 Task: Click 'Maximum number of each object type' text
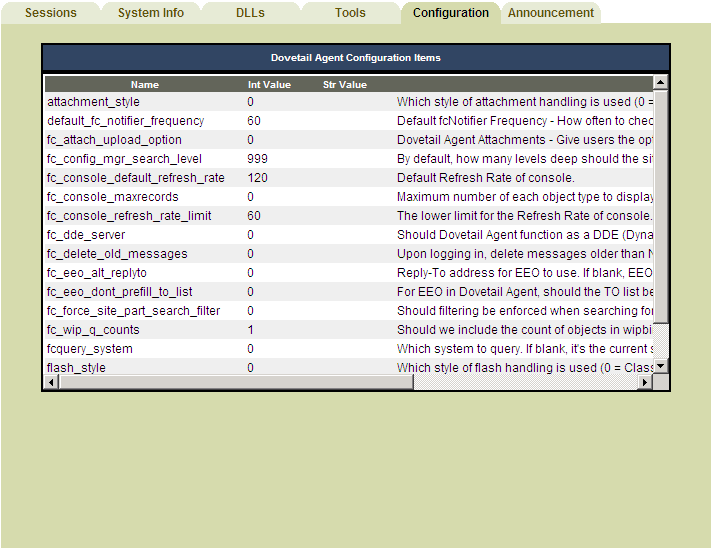pos(524,197)
